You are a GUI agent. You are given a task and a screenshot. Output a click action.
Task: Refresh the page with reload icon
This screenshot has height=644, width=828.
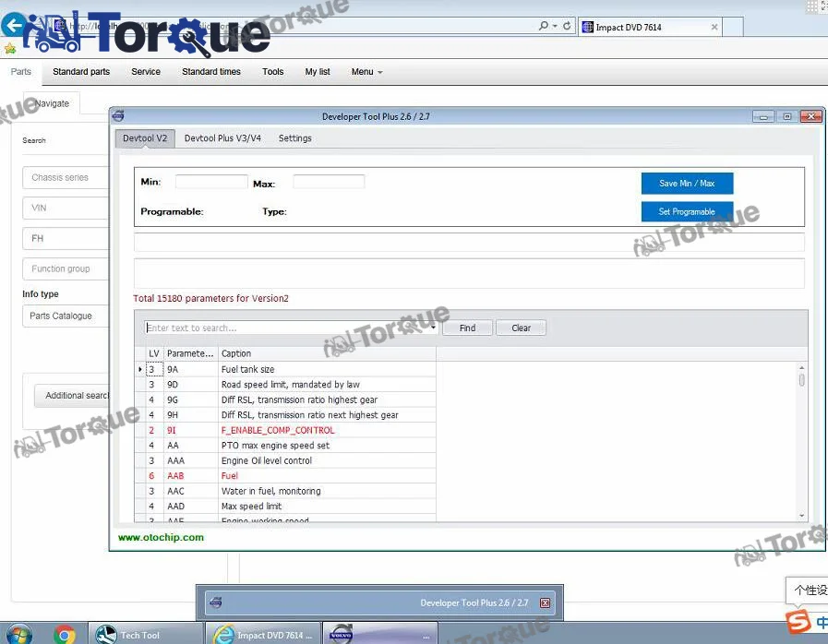pyautogui.click(x=567, y=25)
